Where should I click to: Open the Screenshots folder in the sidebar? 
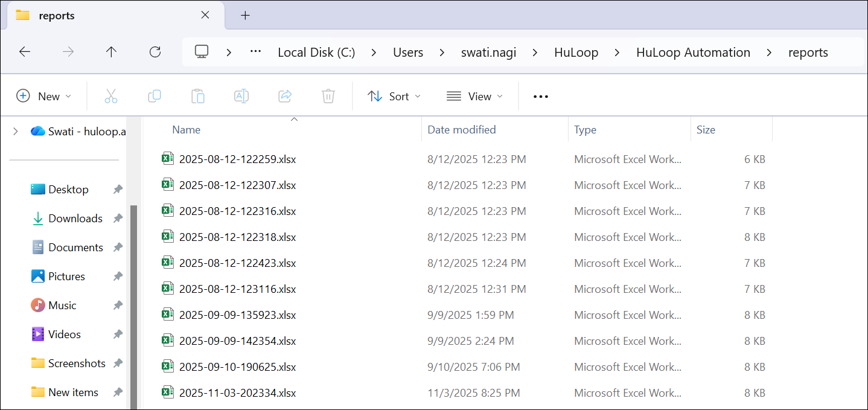(x=75, y=363)
